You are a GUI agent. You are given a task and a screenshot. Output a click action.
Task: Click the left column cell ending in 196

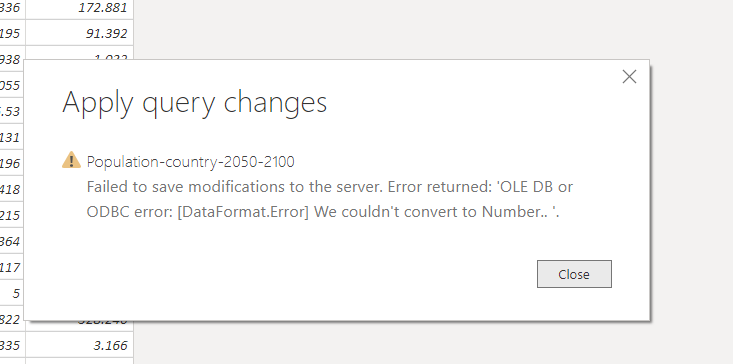[12, 163]
